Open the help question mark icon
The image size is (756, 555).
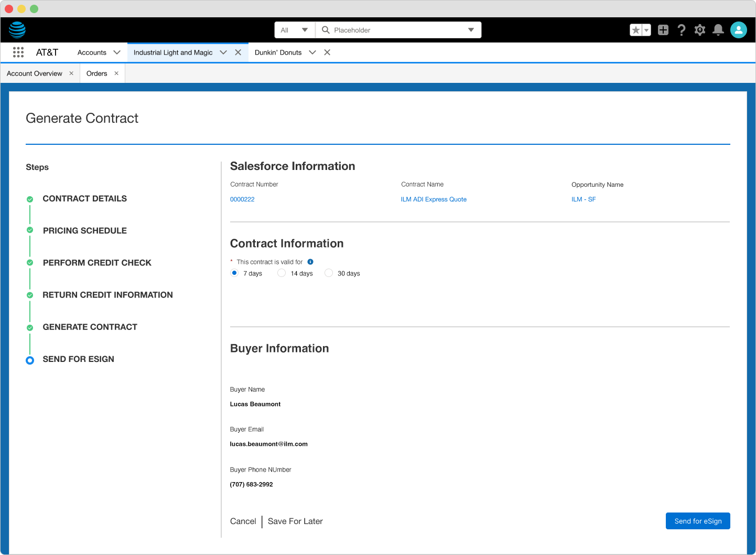coord(682,30)
